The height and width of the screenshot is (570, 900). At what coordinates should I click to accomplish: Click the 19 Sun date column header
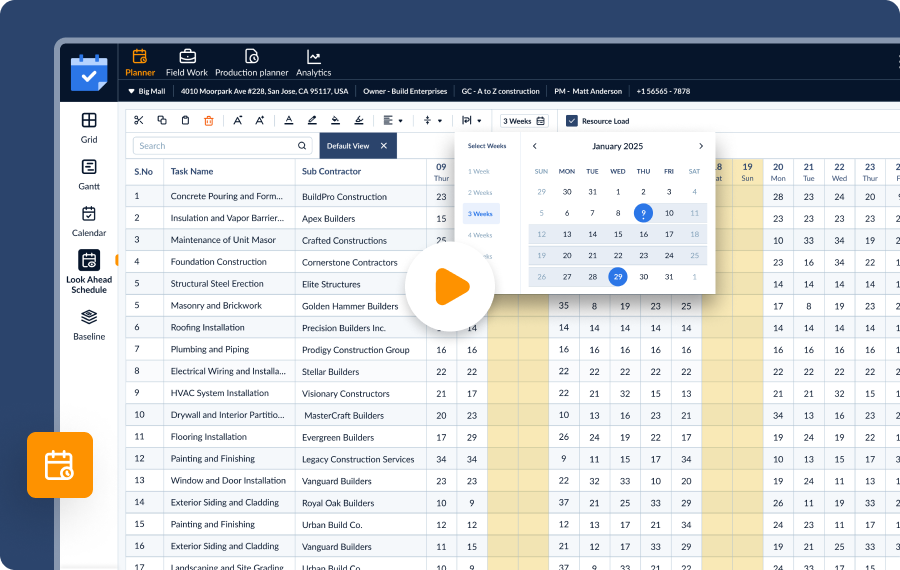(x=747, y=172)
